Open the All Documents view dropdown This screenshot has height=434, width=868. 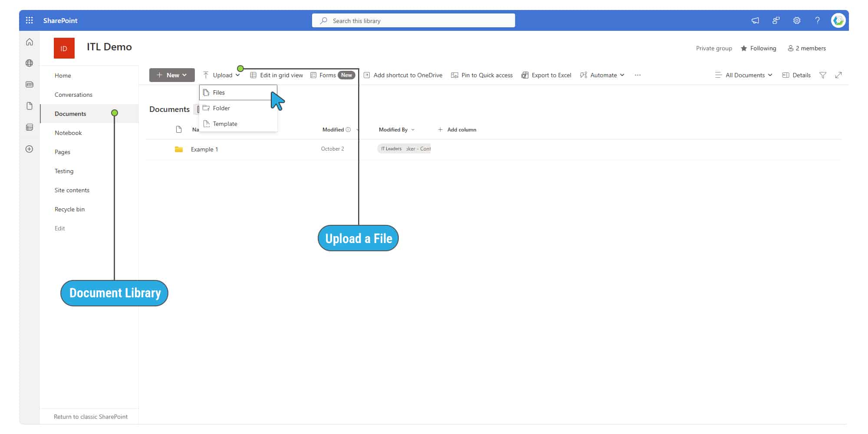(x=744, y=75)
